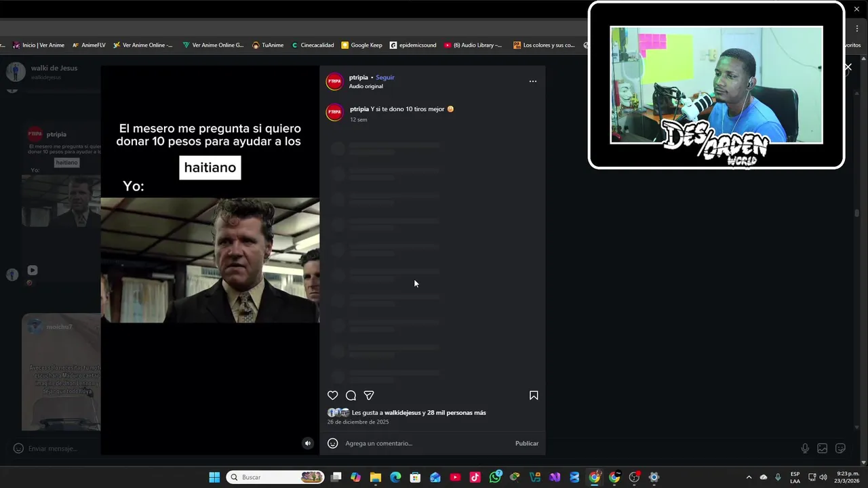Open comments via the speech bubble icon
This screenshot has width=868, height=488.
[351, 395]
